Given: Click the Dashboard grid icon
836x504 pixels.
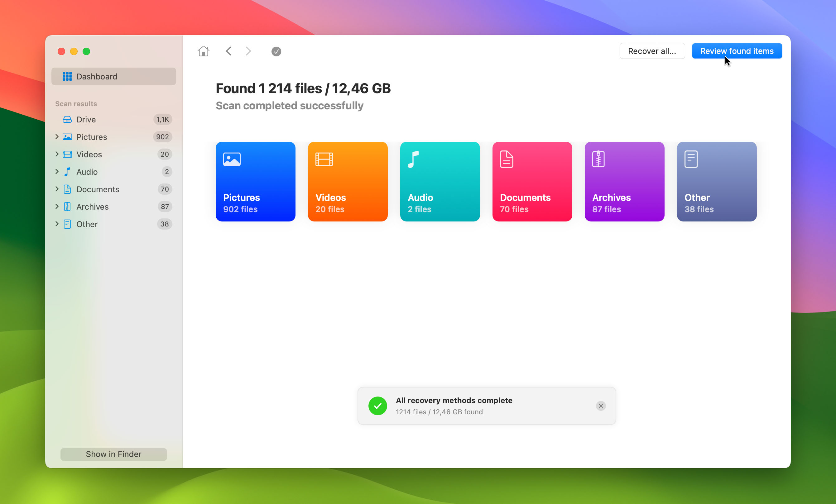Looking at the screenshot, I should [67, 76].
